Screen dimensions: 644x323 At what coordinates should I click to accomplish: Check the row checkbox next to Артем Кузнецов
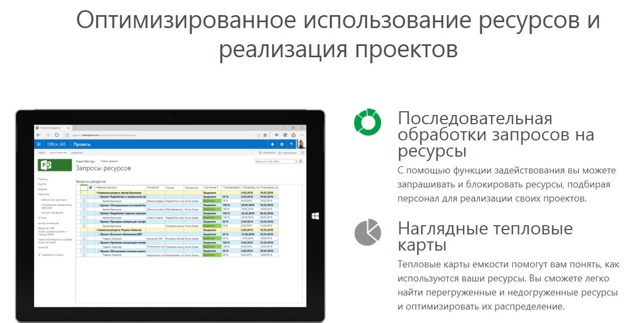[84, 200]
